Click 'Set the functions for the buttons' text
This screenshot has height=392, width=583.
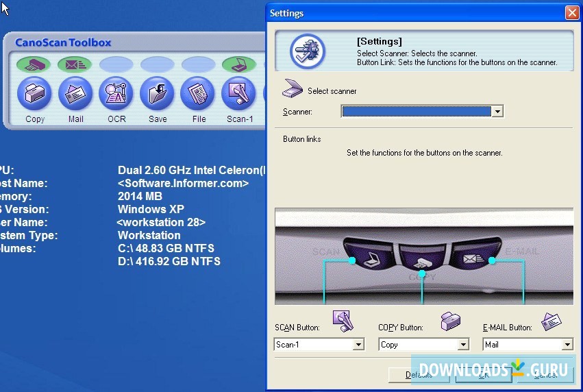[425, 153]
